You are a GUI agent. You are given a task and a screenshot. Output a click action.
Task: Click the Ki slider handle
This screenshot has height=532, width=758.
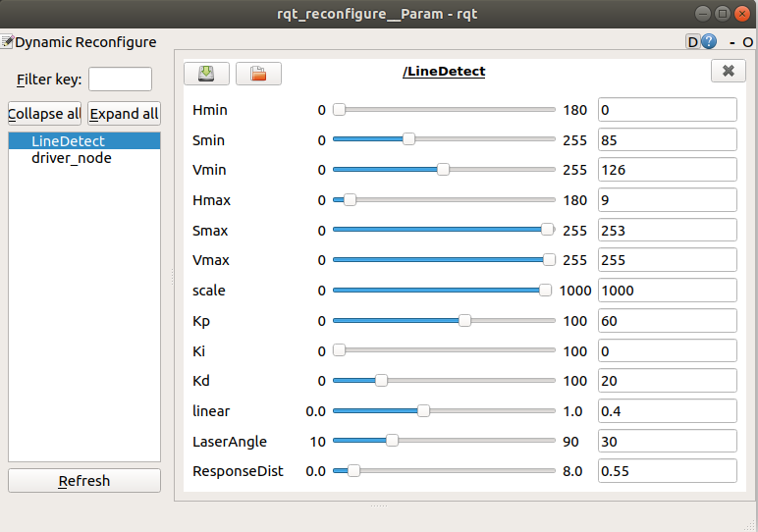340,350
